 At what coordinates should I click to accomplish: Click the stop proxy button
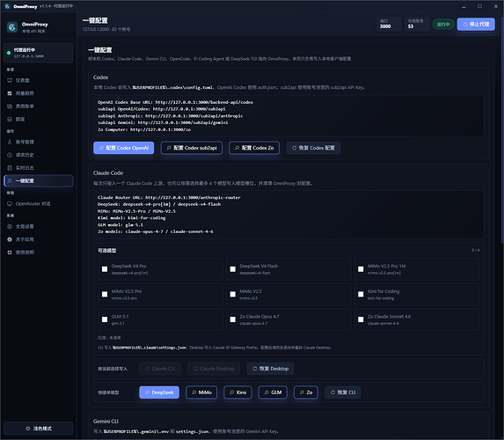coord(476,24)
